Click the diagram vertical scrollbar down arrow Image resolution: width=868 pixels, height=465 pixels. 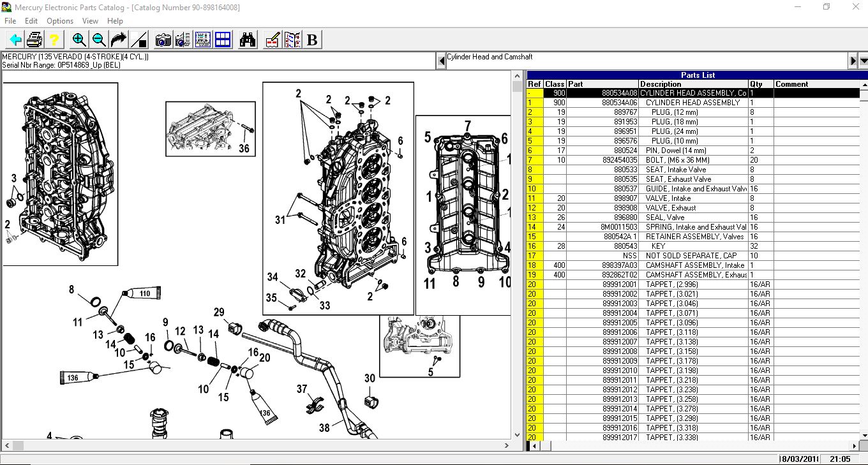[518, 434]
